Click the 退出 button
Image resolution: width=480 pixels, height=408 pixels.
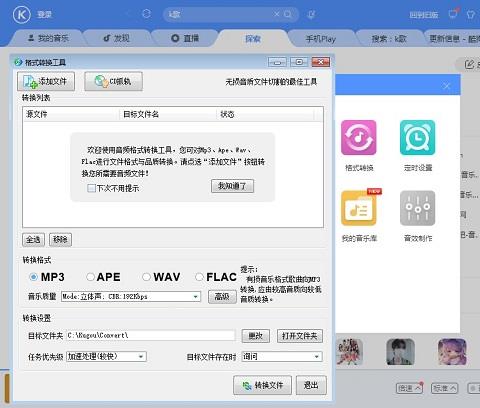[311, 385]
